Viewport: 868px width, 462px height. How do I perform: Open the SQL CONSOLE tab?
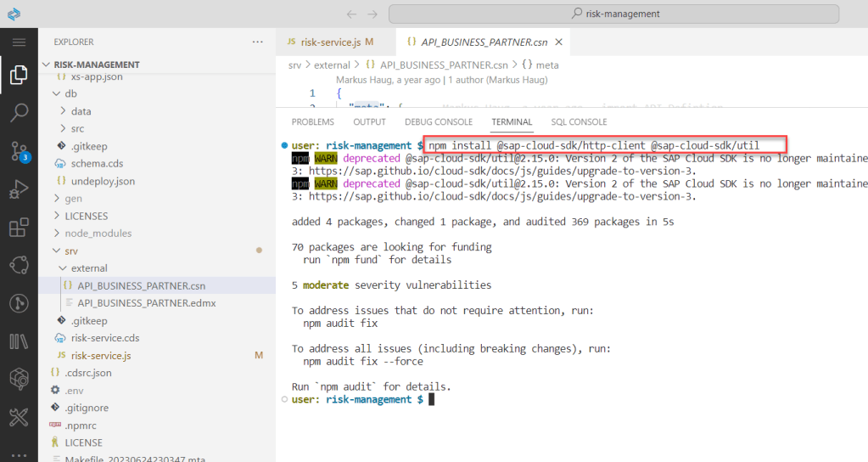579,122
